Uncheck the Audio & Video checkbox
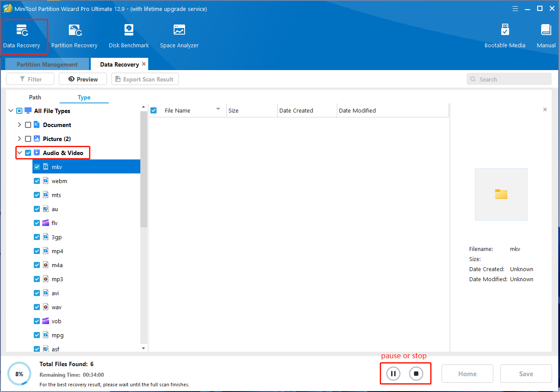This screenshot has width=560, height=392. coord(28,153)
